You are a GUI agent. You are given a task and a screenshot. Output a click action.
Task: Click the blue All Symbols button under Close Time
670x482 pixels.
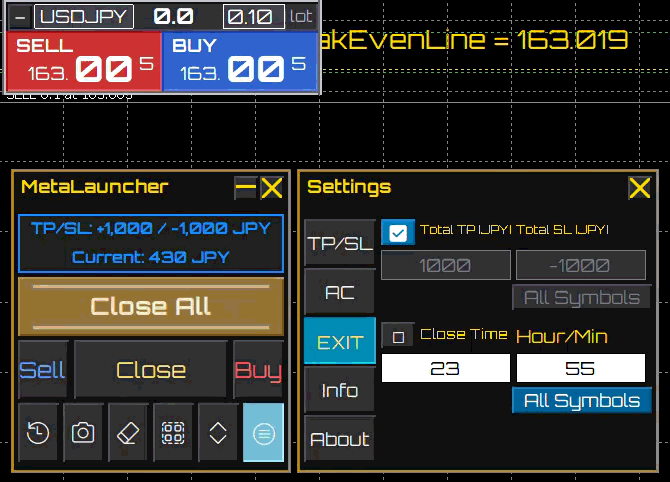tap(582, 400)
